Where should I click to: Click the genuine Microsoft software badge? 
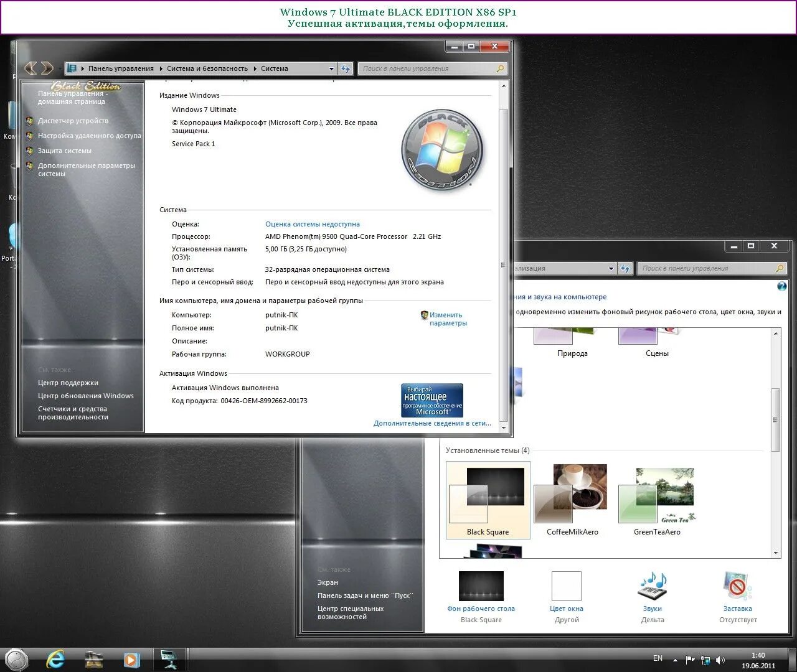tap(432, 399)
